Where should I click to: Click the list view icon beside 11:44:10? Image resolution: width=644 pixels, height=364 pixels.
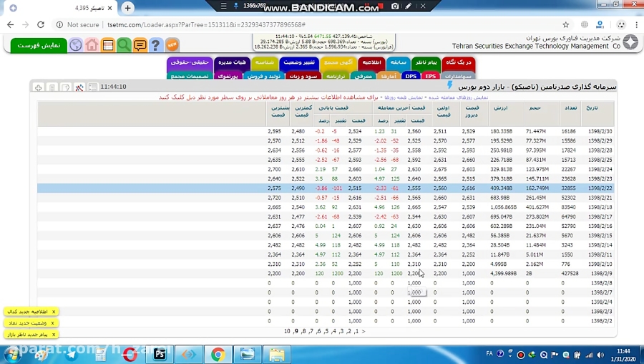93,87
